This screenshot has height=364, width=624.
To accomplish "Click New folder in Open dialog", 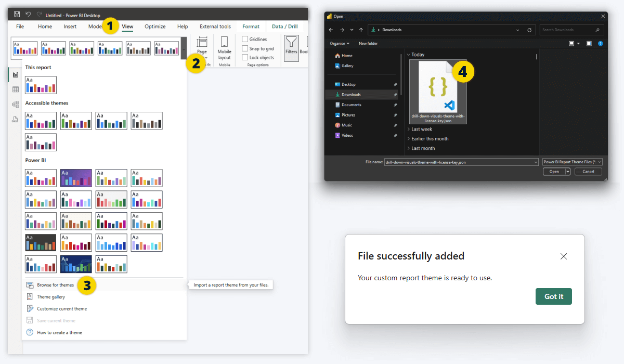I will pos(369,44).
